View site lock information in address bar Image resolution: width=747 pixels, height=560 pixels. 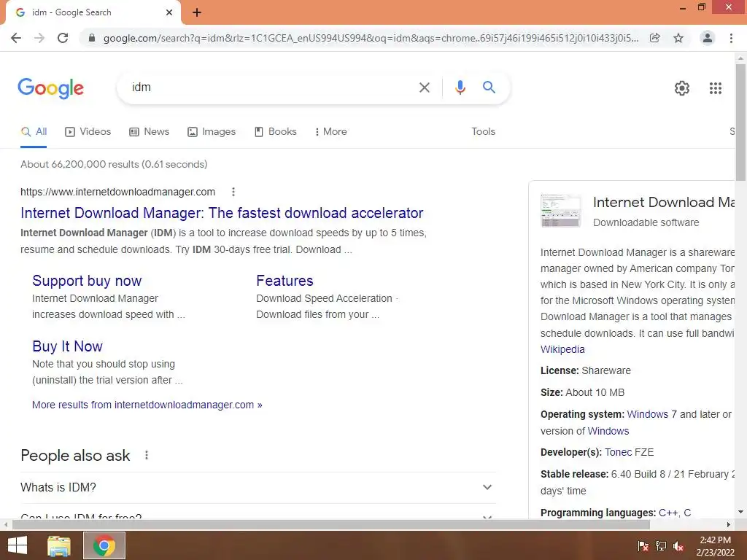point(92,38)
